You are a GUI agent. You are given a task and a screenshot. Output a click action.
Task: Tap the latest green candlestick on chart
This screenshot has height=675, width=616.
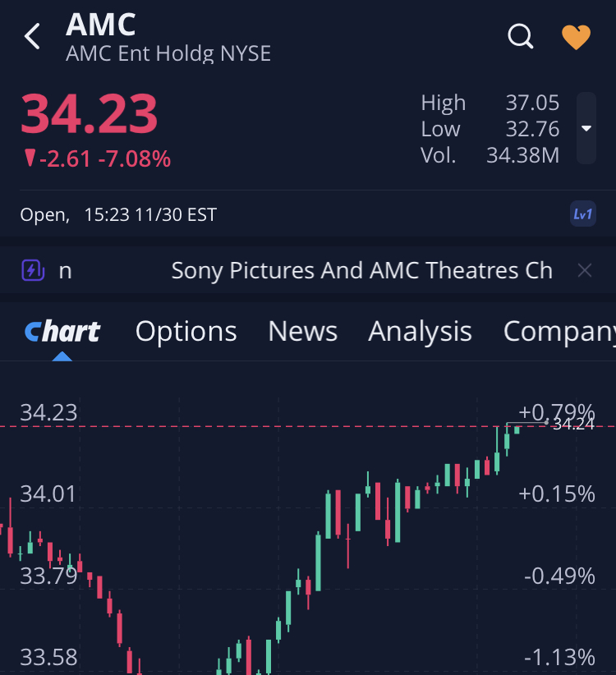click(x=517, y=429)
